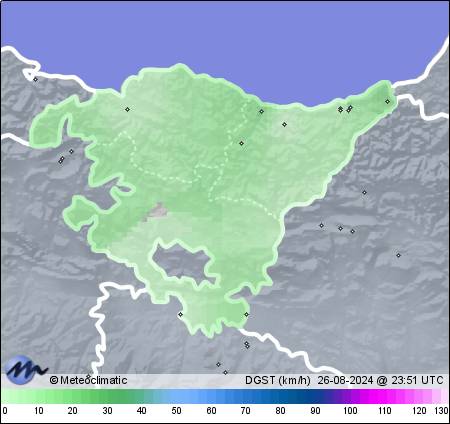The height and width of the screenshot is (424, 450).
Task: Click the easternmost station marker in the gray terrain
Action: coord(398,255)
